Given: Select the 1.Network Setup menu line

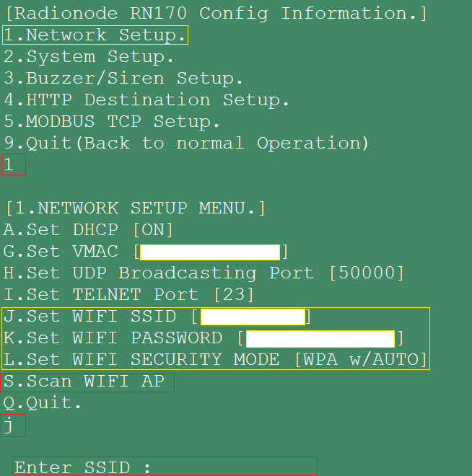Looking at the screenshot, I should click(x=95, y=35).
